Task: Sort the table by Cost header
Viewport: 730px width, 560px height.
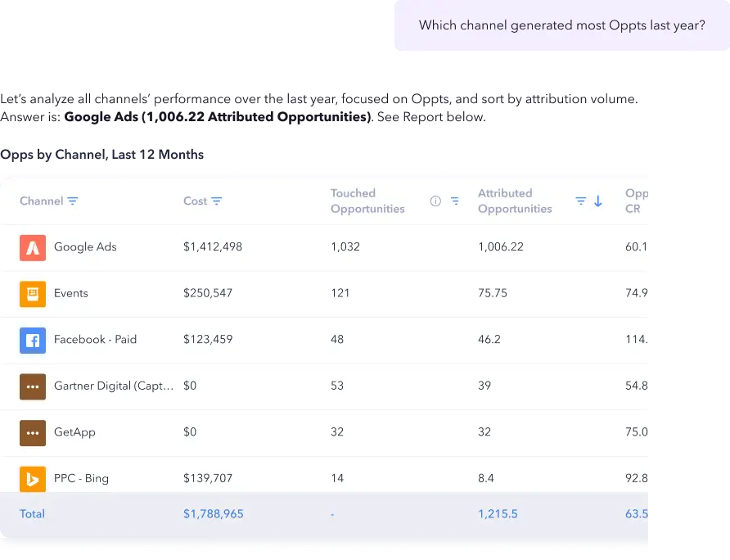Action: 196,200
